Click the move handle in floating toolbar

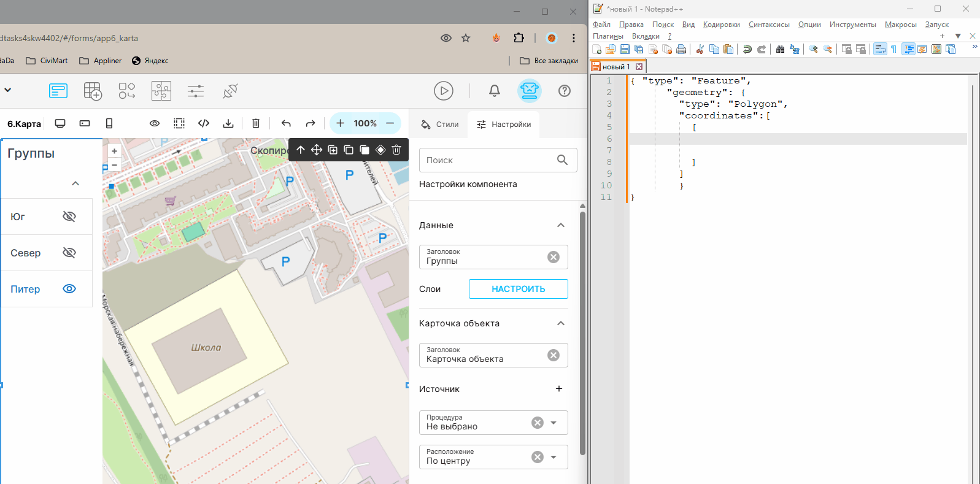coord(317,150)
